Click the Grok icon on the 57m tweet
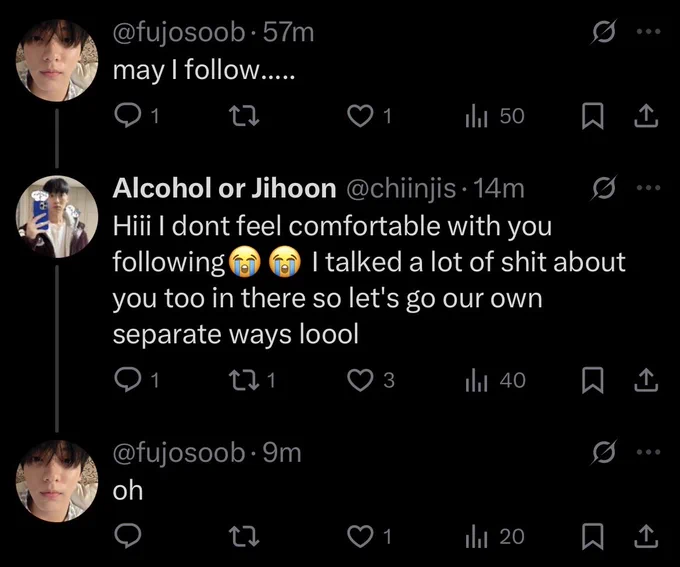Screen dimensions: 680x567 click(x=604, y=32)
